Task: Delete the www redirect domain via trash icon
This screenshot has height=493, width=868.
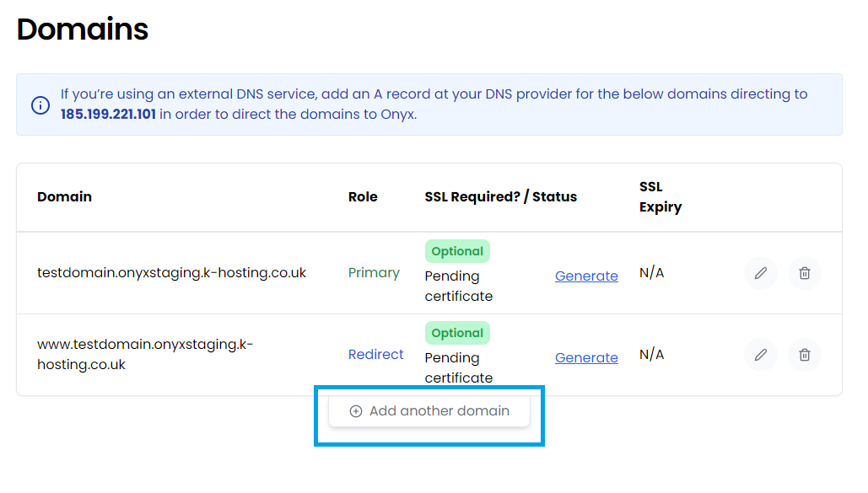Action: pyautogui.click(x=805, y=355)
